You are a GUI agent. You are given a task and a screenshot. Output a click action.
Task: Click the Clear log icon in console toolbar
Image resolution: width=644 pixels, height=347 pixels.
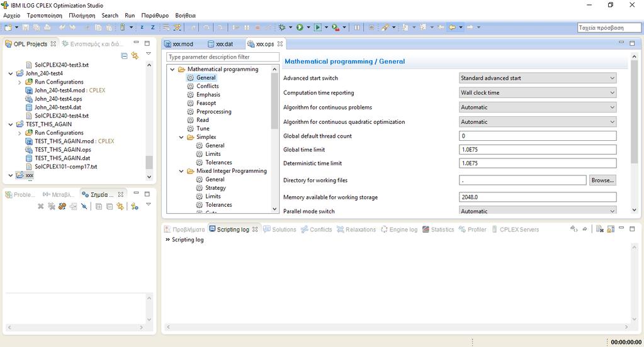point(600,229)
